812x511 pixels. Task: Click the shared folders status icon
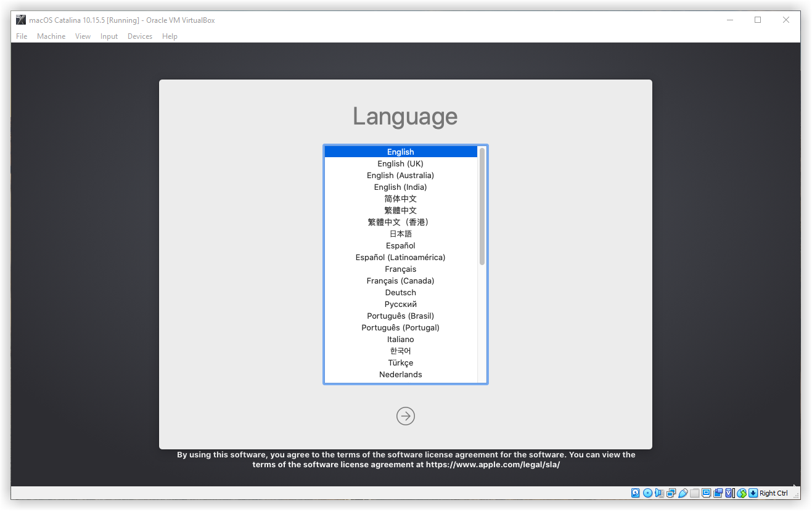pyautogui.click(x=694, y=493)
